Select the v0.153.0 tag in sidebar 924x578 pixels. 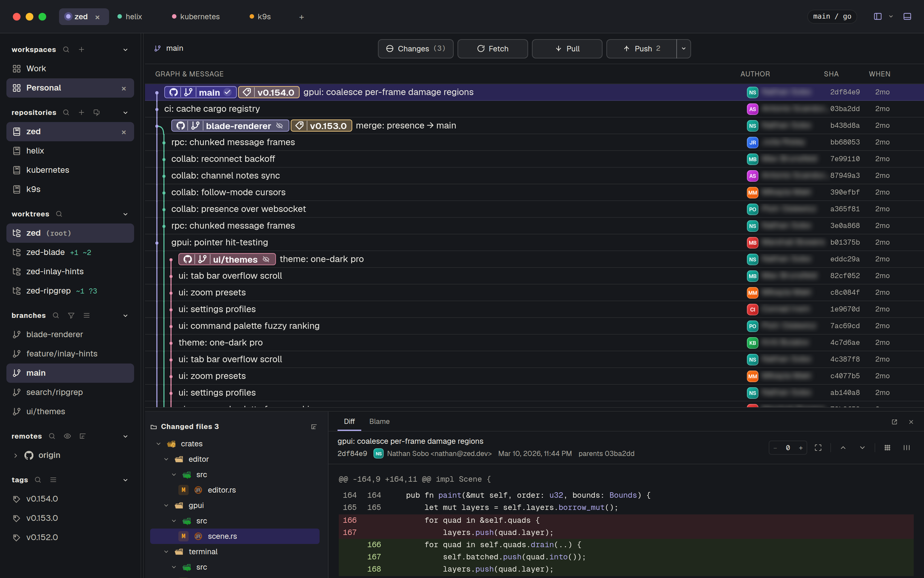(x=70, y=518)
